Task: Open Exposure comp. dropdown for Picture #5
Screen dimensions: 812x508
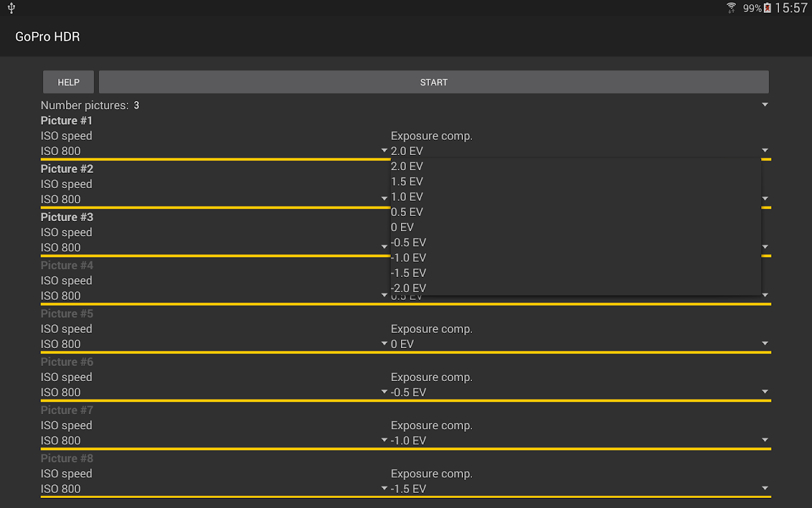Action: point(581,344)
